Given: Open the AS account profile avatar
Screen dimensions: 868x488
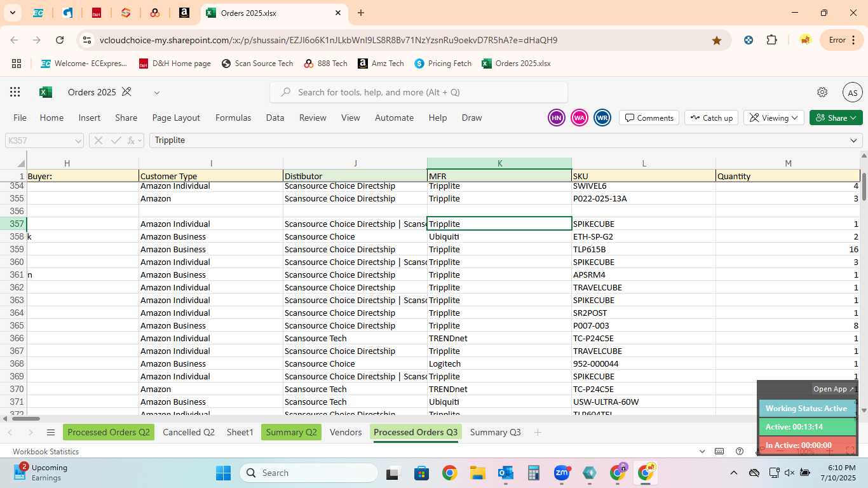Looking at the screenshot, I should [x=852, y=92].
